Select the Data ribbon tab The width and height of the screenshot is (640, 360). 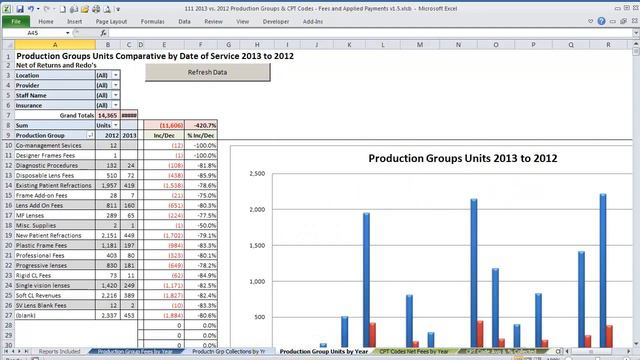click(x=184, y=21)
